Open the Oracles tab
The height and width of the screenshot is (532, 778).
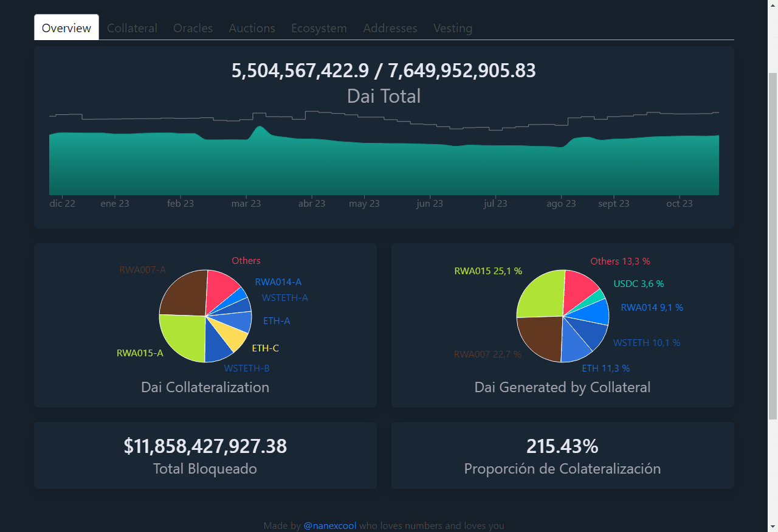[x=193, y=28]
